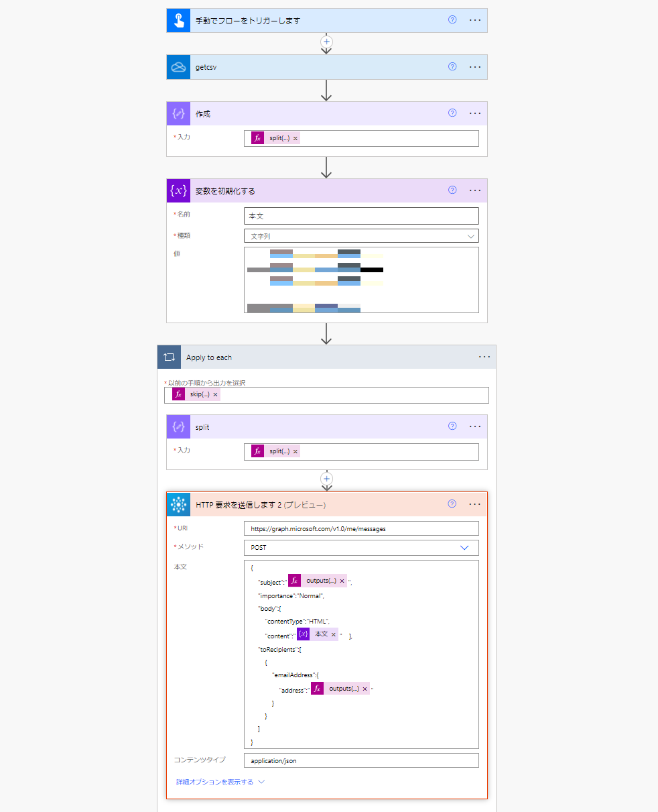Open ellipsis menu of Apply to each
The height and width of the screenshot is (812, 658).
tap(484, 357)
